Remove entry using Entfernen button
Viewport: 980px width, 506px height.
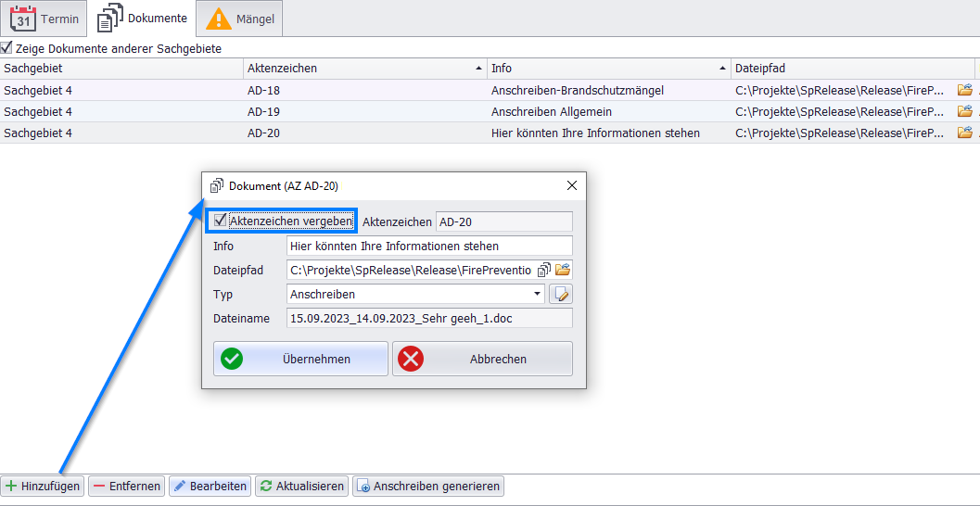coord(127,486)
